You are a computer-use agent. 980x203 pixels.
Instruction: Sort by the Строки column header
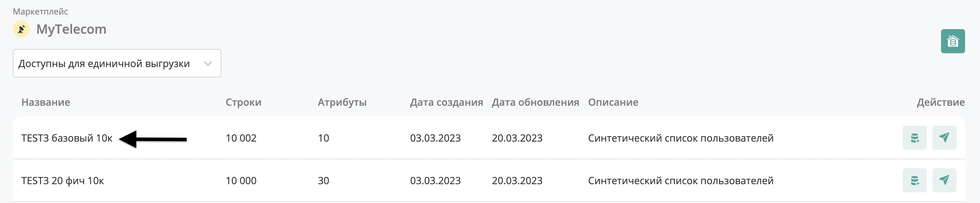pyautogui.click(x=243, y=102)
